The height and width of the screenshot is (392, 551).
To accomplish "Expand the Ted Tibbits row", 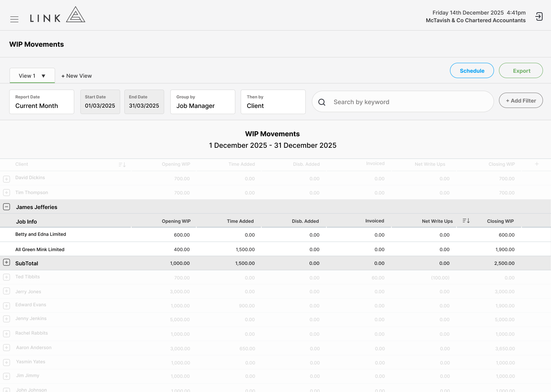I will pyautogui.click(x=7, y=277).
